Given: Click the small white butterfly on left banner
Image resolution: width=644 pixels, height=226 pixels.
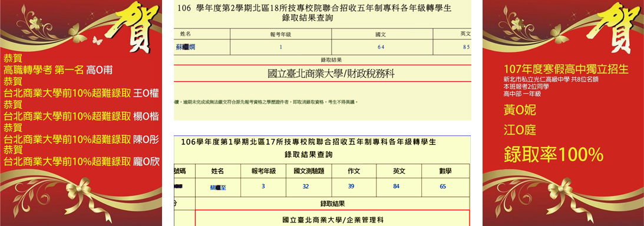Looking at the screenshot, I should click(97, 40).
